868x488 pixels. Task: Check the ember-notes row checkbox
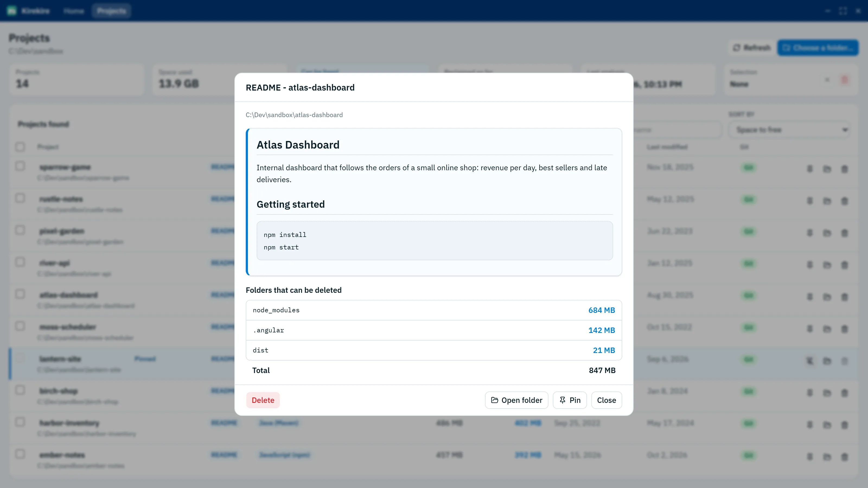pos(20,454)
